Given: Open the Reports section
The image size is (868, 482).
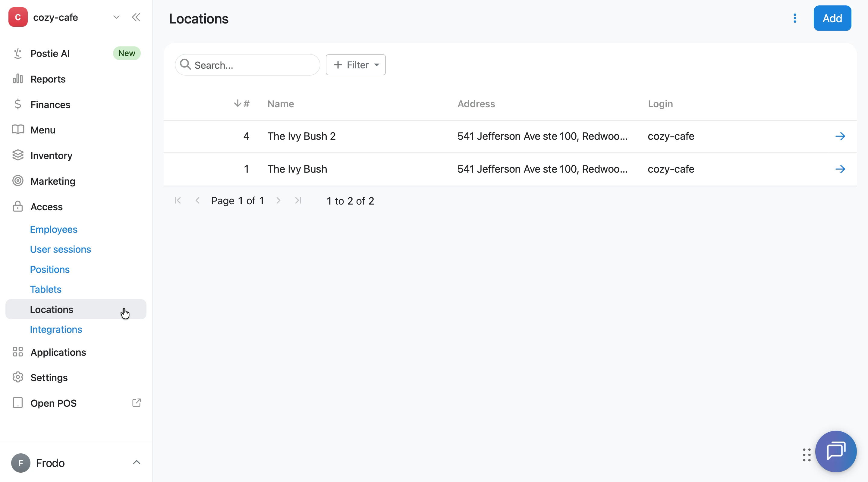Looking at the screenshot, I should (48, 79).
